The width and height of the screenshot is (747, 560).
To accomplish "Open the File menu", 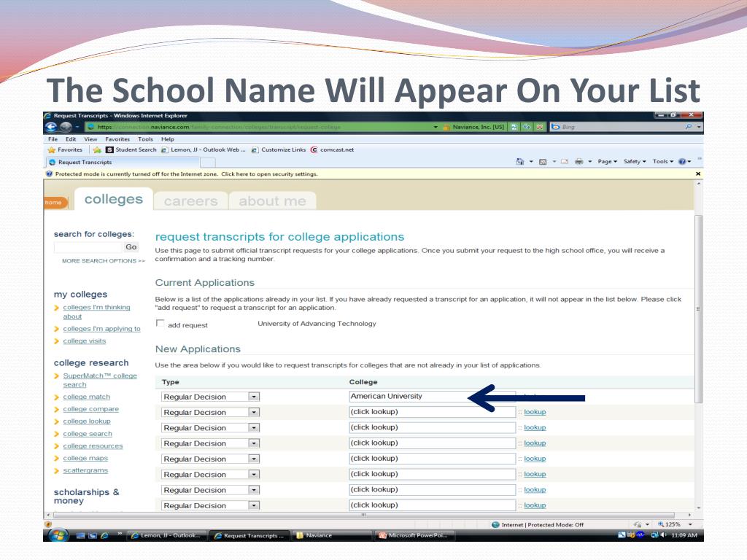I will point(53,139).
